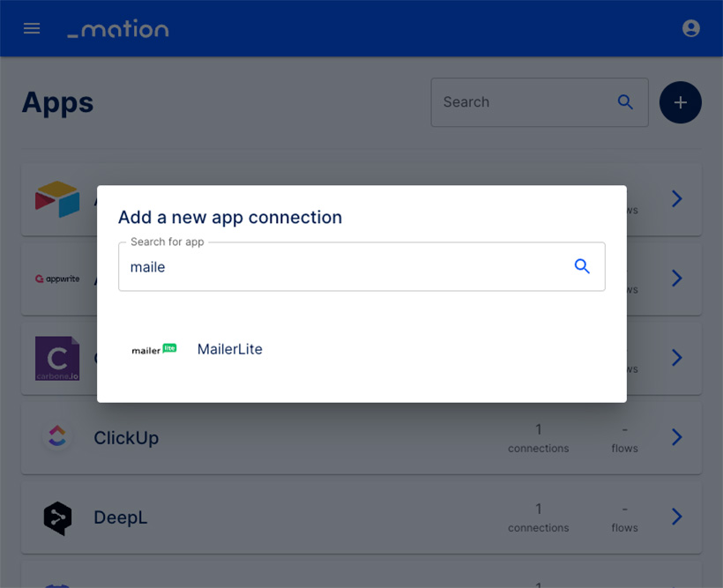Click the Airtable app logo
Image resolution: width=723 pixels, height=588 pixels.
[x=57, y=199]
